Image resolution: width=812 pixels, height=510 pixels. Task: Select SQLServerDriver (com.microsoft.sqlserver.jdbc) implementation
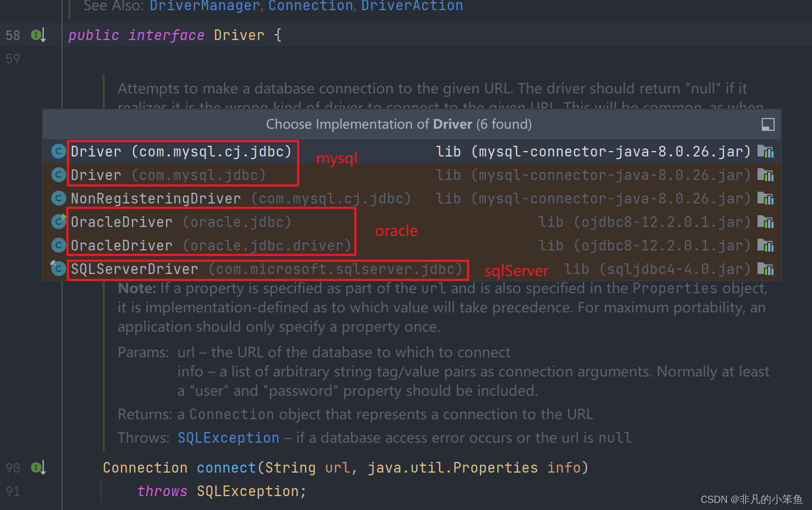pyautogui.click(x=411, y=269)
